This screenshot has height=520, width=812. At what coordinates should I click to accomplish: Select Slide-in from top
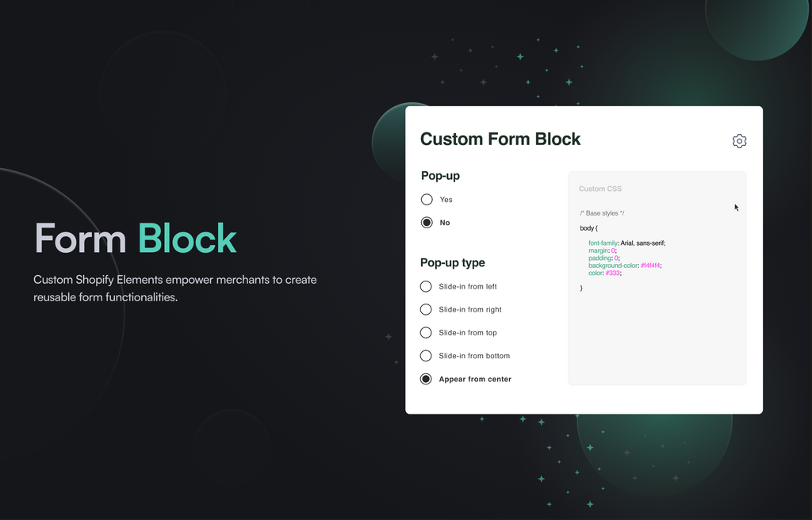click(x=426, y=332)
